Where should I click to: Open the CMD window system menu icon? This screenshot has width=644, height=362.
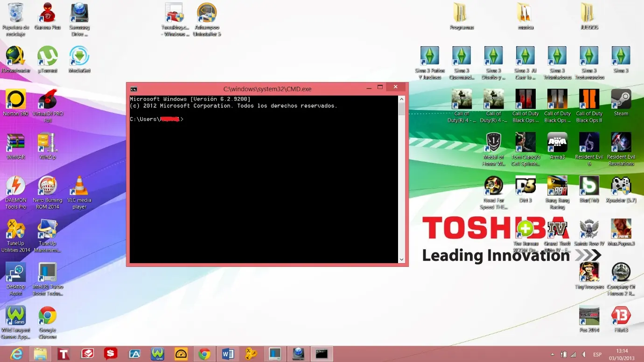[x=133, y=89]
